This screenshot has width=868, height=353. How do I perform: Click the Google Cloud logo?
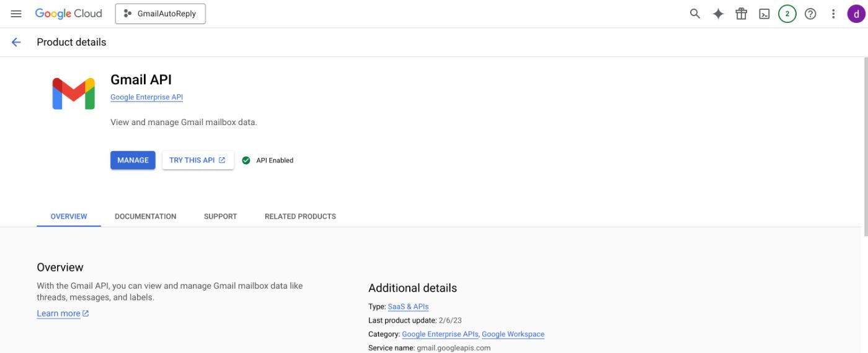68,14
